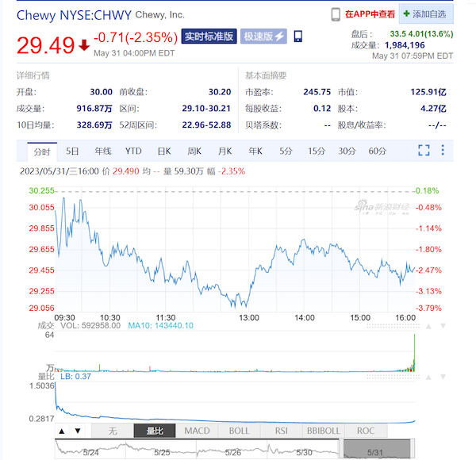Click the 区间 value 29.10-30.21
The image size is (476, 460).
tap(206, 109)
